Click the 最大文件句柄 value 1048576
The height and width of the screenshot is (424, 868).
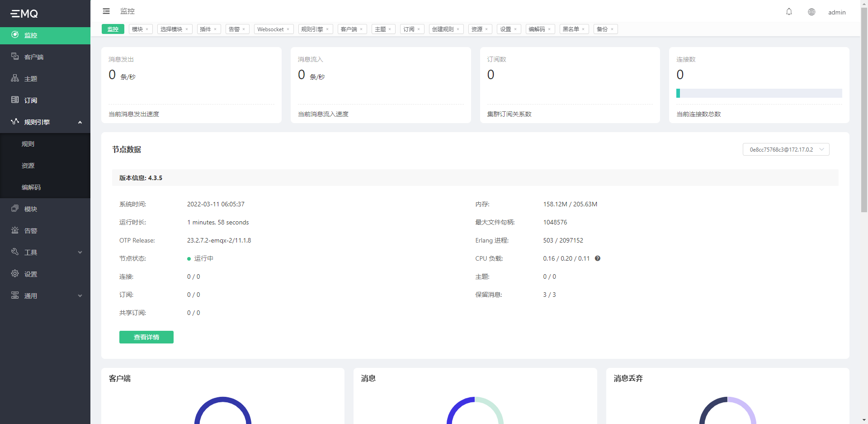click(555, 222)
